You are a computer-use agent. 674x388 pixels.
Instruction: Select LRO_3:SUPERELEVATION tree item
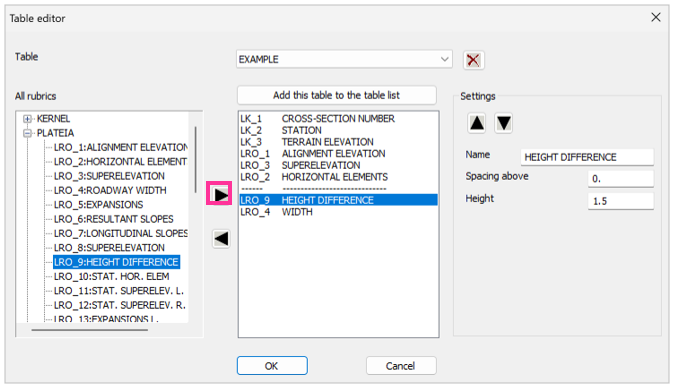click(109, 176)
